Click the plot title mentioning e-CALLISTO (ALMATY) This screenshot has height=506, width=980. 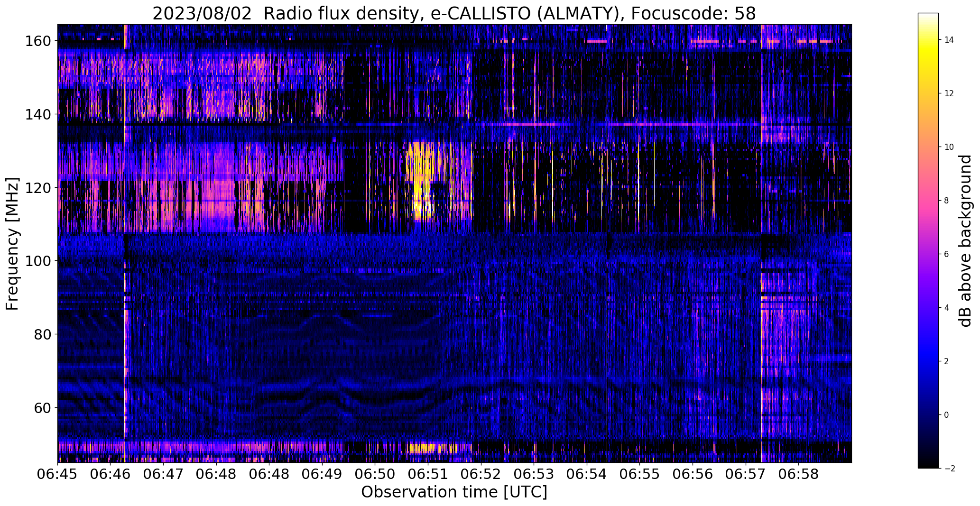tap(454, 14)
